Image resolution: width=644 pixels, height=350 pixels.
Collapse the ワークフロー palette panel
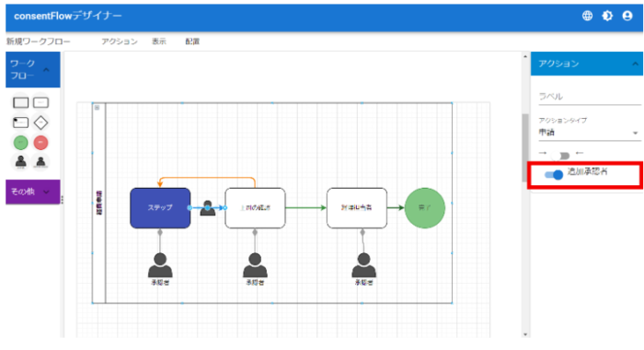(46, 69)
